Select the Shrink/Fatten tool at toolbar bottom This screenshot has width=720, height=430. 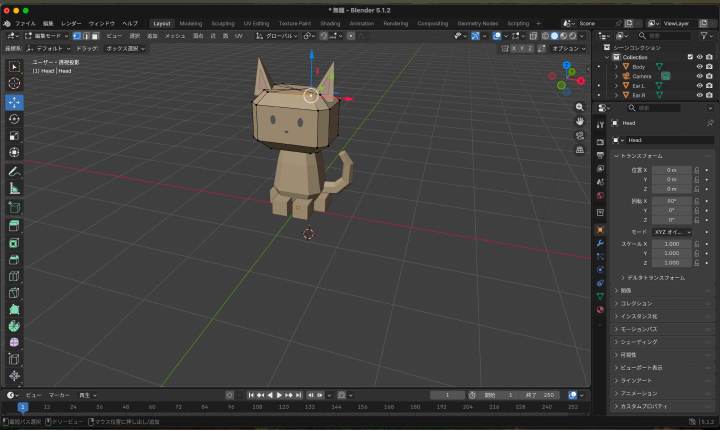pyautogui.click(x=14, y=376)
